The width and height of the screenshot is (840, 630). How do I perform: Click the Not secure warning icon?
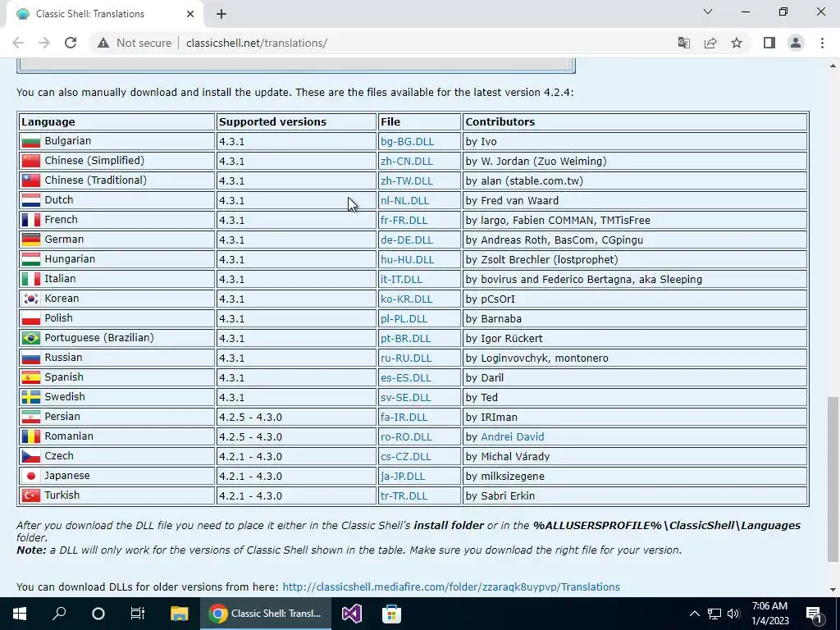[x=103, y=43]
